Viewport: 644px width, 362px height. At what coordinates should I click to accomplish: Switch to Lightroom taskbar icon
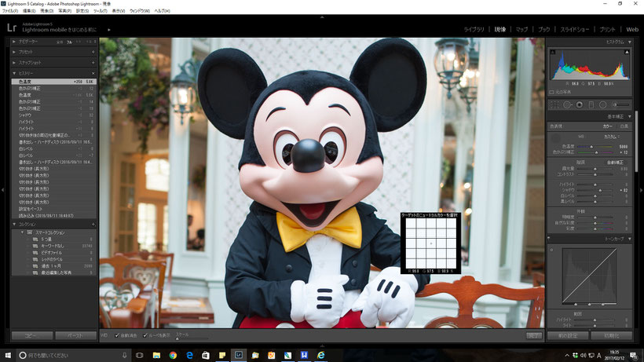coord(238,355)
